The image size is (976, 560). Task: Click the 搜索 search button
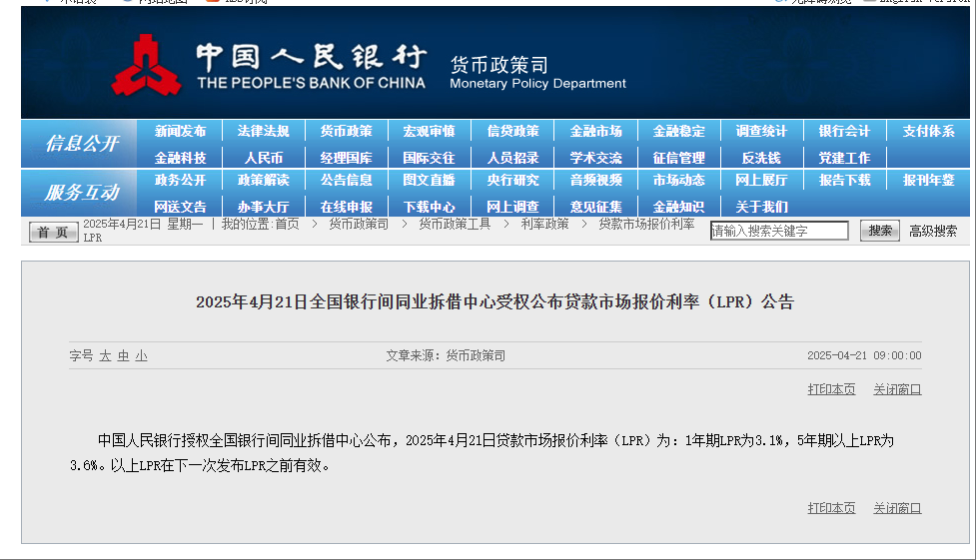[x=880, y=231]
